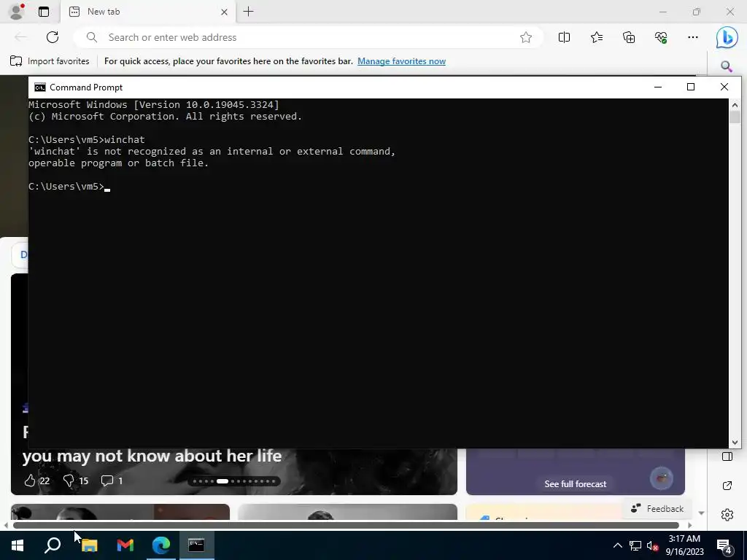Open the Feedback button
The image size is (747, 560).
(657, 508)
